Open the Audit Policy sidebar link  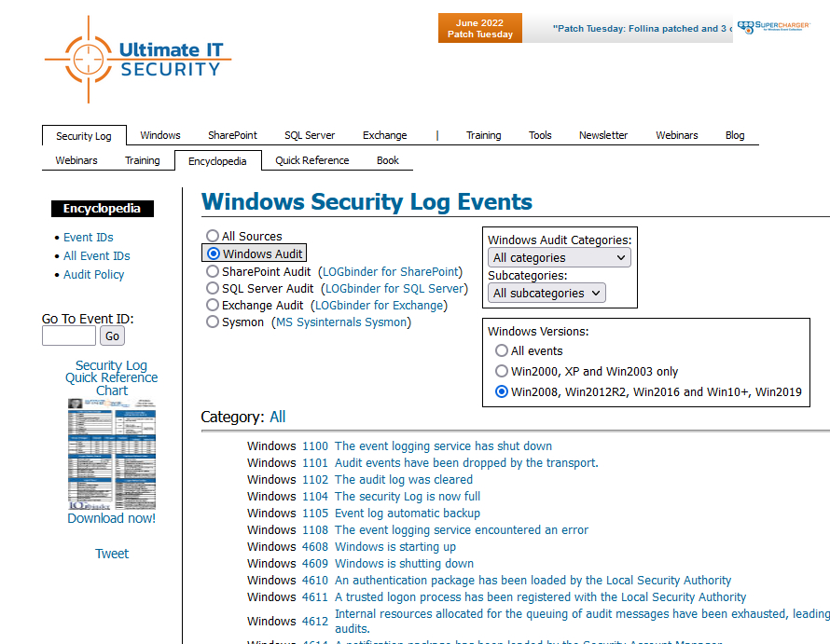tap(93, 274)
